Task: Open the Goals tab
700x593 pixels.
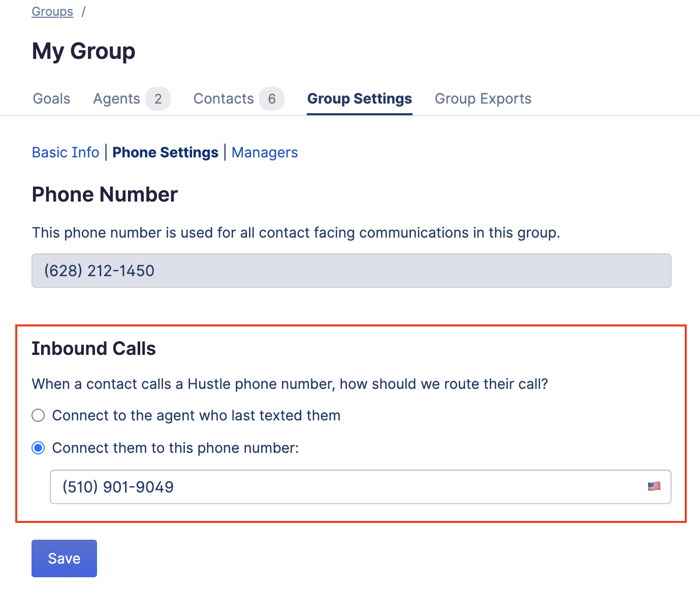Action: point(52,98)
